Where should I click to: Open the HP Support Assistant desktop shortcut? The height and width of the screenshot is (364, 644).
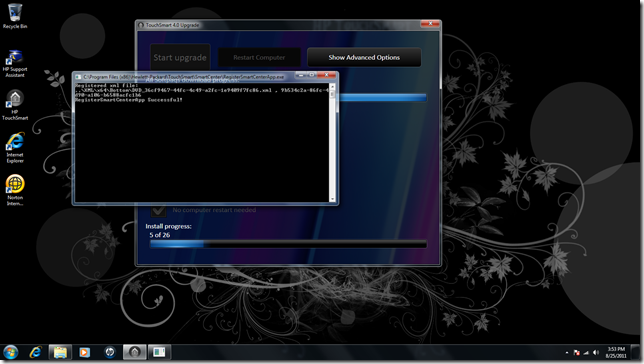15,63
